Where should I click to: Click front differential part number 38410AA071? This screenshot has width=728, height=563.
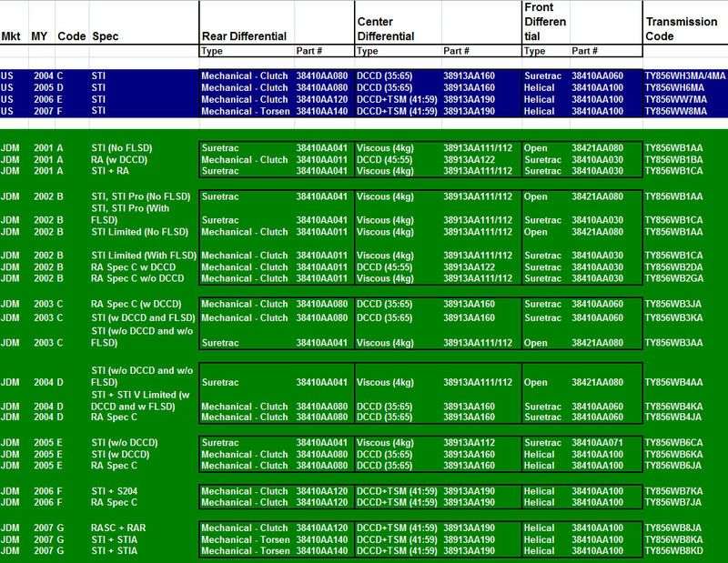coord(597,441)
